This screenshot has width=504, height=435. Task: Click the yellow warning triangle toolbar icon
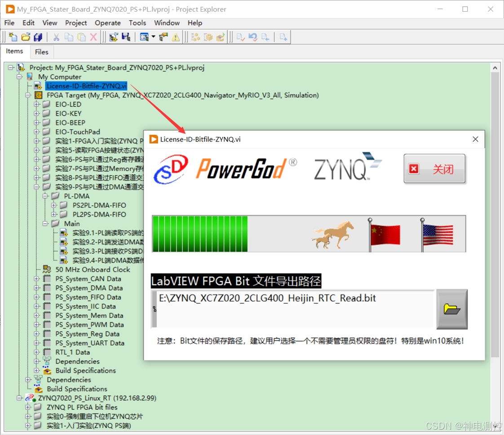coord(176,37)
